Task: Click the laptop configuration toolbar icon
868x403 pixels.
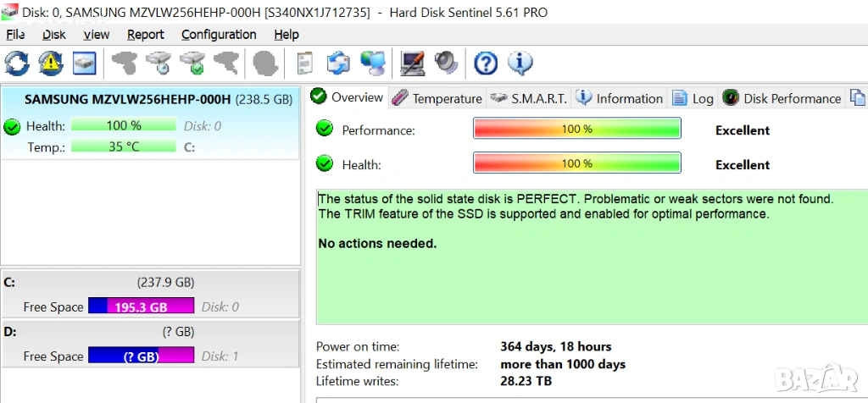Action: [x=413, y=63]
